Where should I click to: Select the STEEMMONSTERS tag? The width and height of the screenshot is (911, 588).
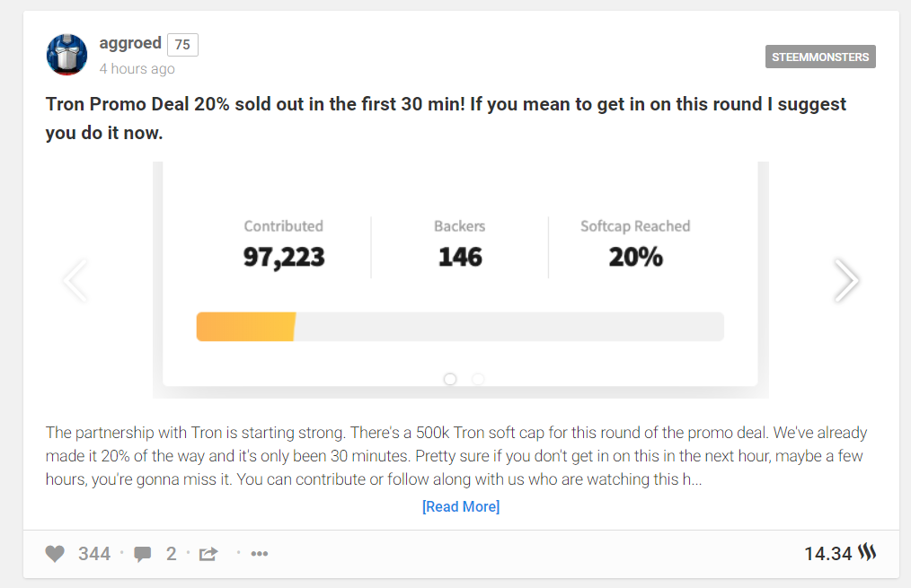point(820,57)
